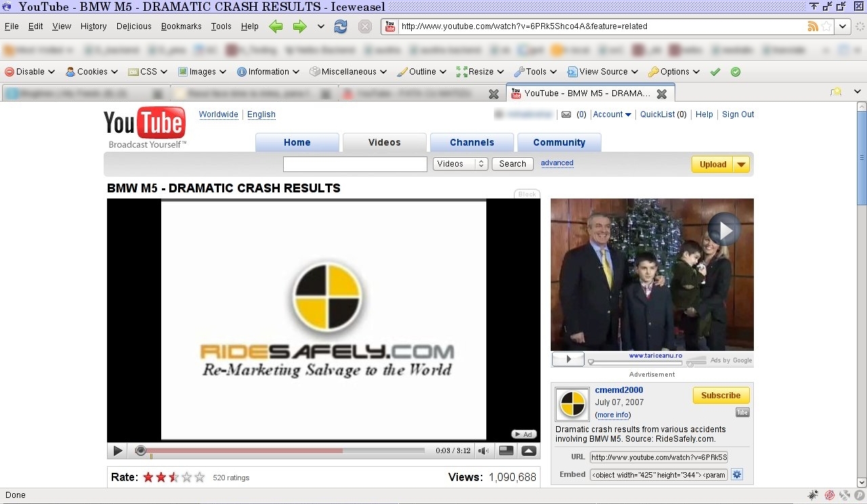
Task: Click the bug icon in status bar
Action: (813, 495)
